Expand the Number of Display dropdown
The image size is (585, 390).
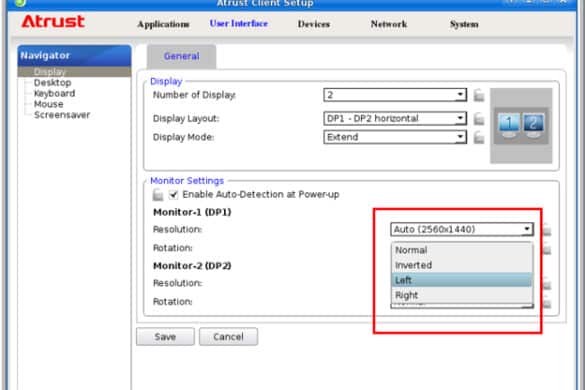tap(395, 95)
